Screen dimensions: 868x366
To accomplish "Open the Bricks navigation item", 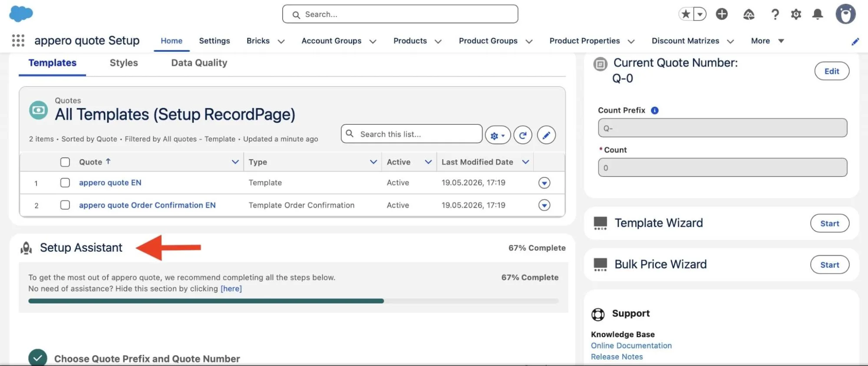I will coord(258,41).
